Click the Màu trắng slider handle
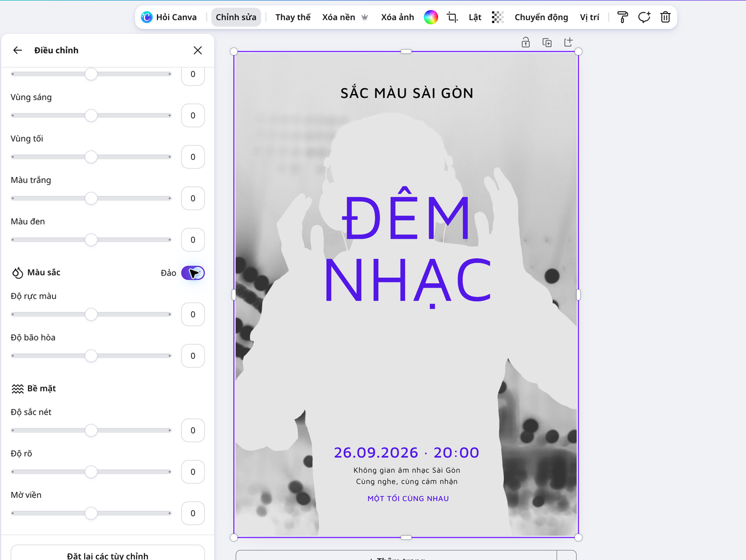This screenshot has height=560, width=746. (91, 198)
